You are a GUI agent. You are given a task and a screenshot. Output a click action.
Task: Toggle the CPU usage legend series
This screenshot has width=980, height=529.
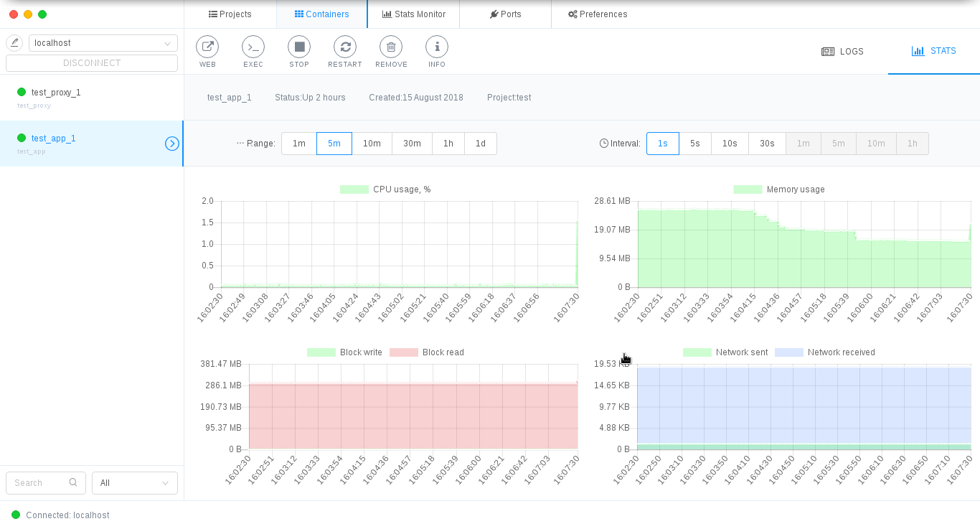385,189
